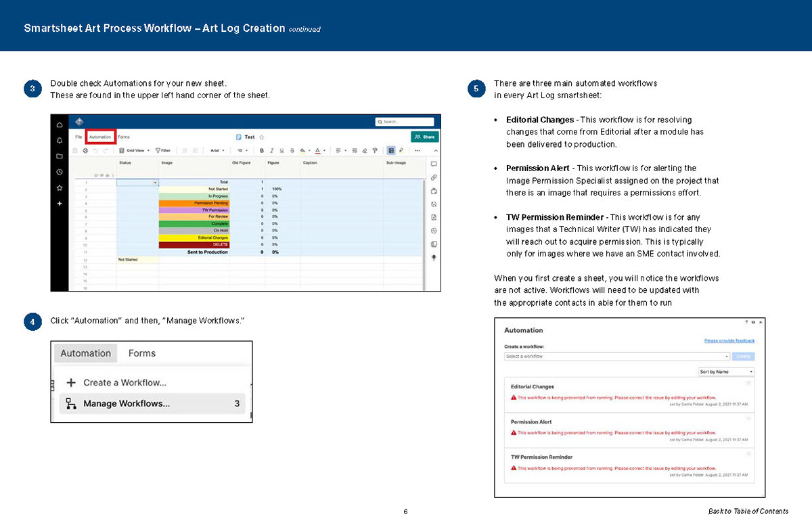Open Sort by Name dropdown
The width and height of the screenshot is (812, 525).
coord(727,372)
